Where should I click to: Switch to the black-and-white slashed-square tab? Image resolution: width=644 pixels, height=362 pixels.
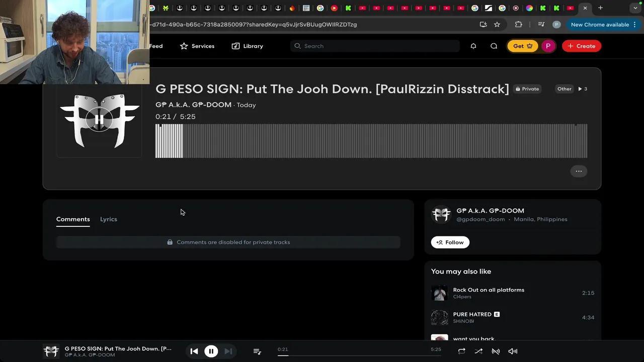(488, 8)
